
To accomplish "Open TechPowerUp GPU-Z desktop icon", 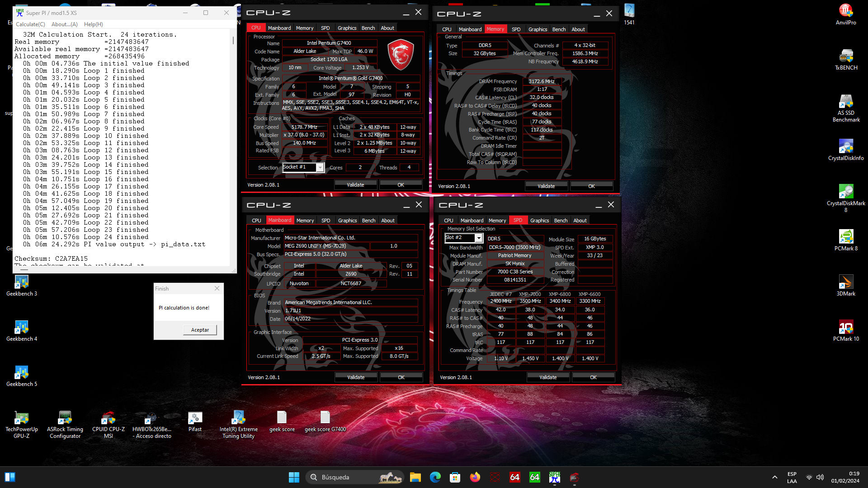I will pos(22,425).
